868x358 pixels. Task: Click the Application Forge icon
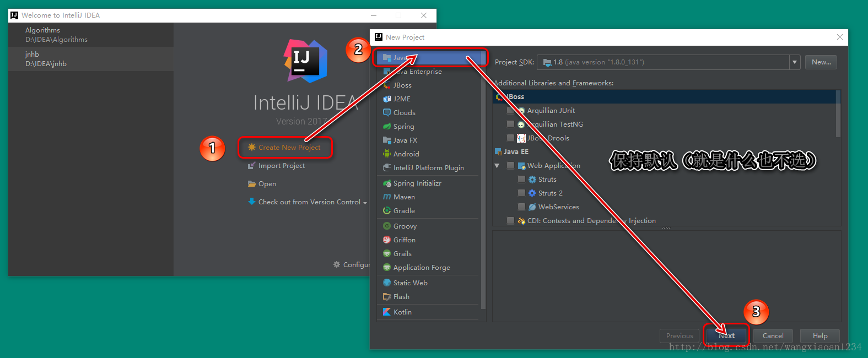click(x=387, y=268)
